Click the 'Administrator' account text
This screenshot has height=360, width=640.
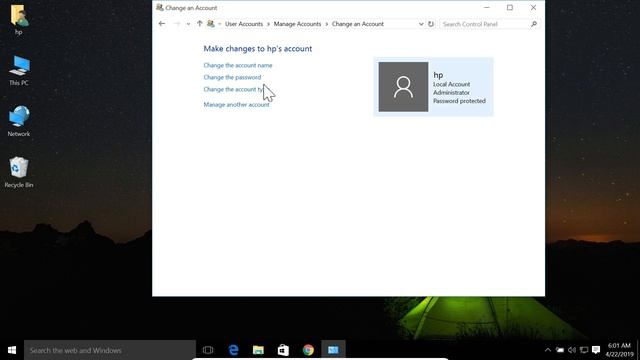[x=451, y=93]
